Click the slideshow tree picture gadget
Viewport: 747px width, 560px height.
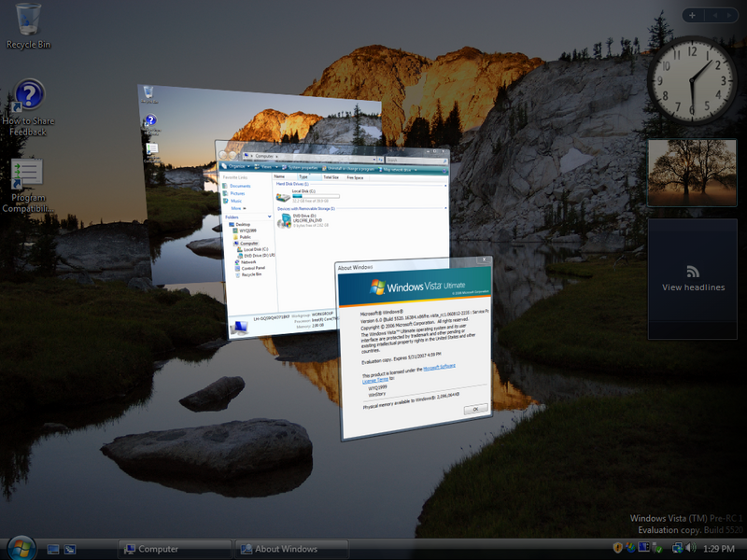(x=692, y=173)
